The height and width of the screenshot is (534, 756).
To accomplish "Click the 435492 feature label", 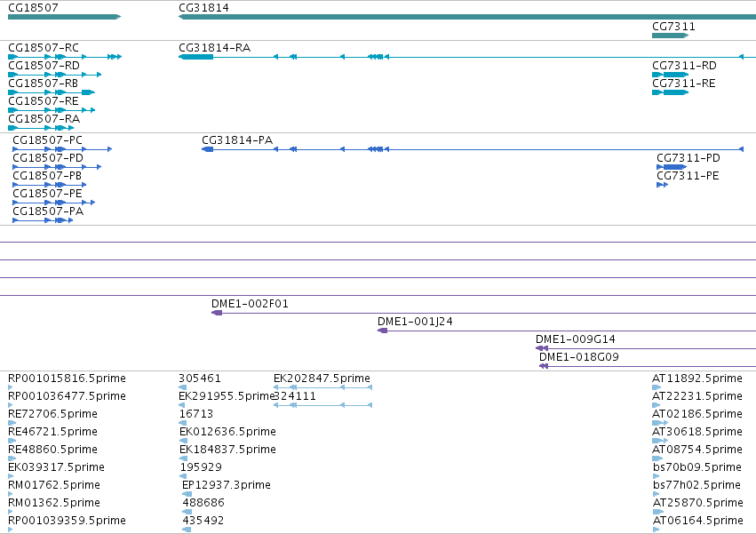I will coord(203,521).
